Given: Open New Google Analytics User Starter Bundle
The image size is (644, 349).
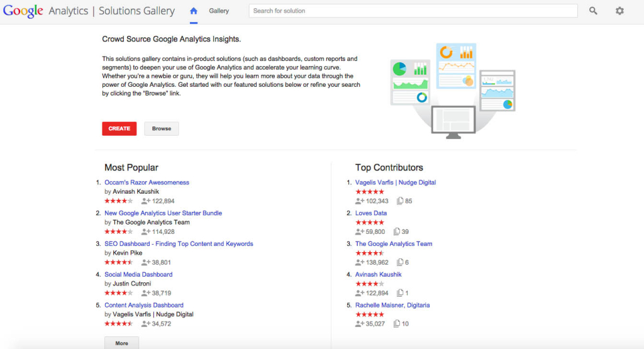Looking at the screenshot, I should (x=163, y=213).
